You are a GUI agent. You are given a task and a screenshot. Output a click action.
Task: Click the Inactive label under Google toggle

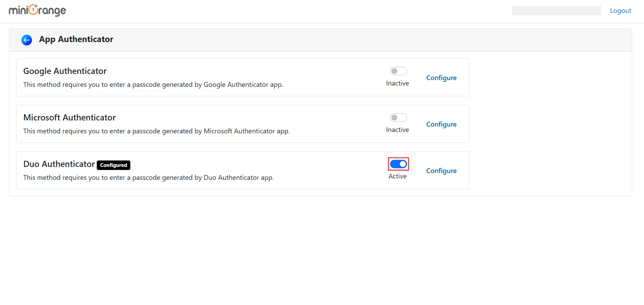tap(398, 83)
